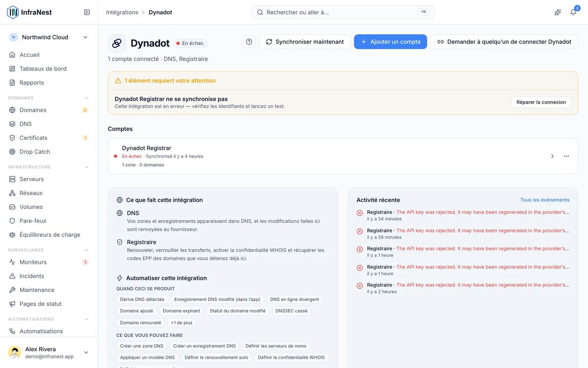Show +1 de plus triggers
The width and height of the screenshot is (588, 368).
tap(181, 323)
